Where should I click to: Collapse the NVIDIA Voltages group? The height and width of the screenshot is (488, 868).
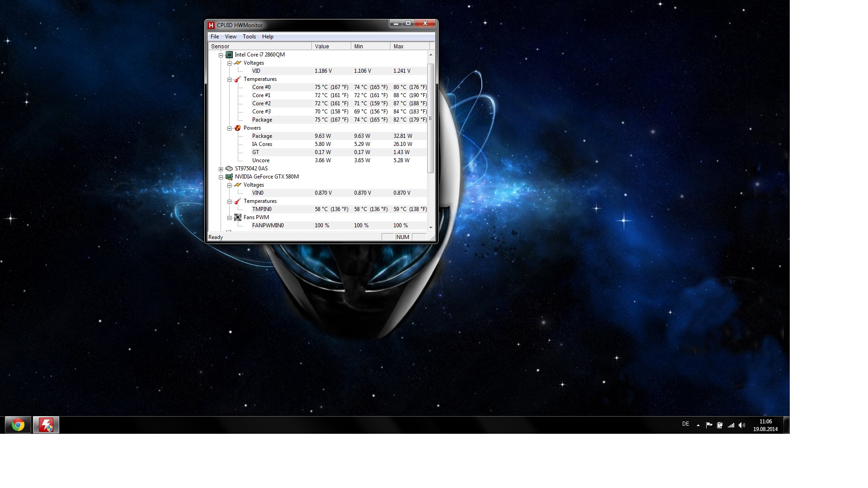(229, 185)
